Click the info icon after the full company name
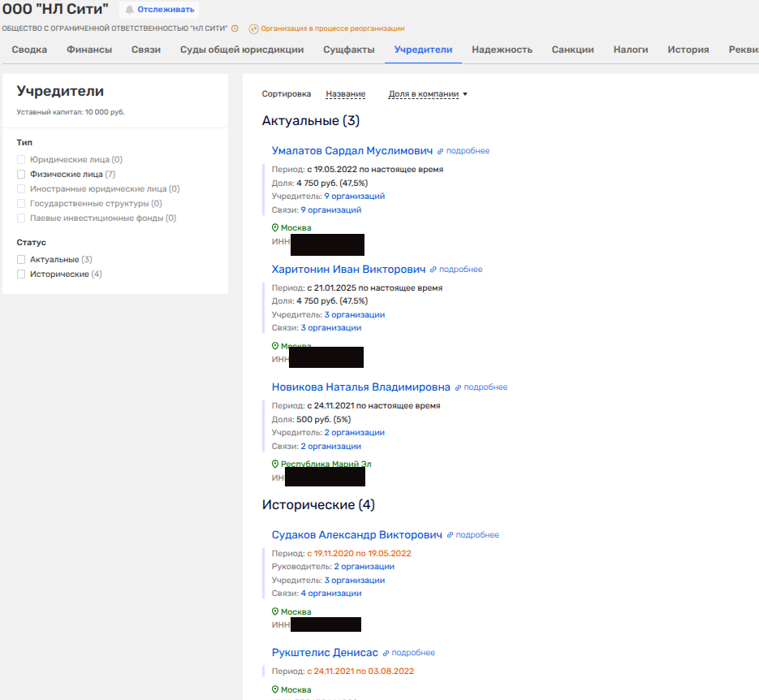This screenshot has width=759, height=700. [x=235, y=28]
